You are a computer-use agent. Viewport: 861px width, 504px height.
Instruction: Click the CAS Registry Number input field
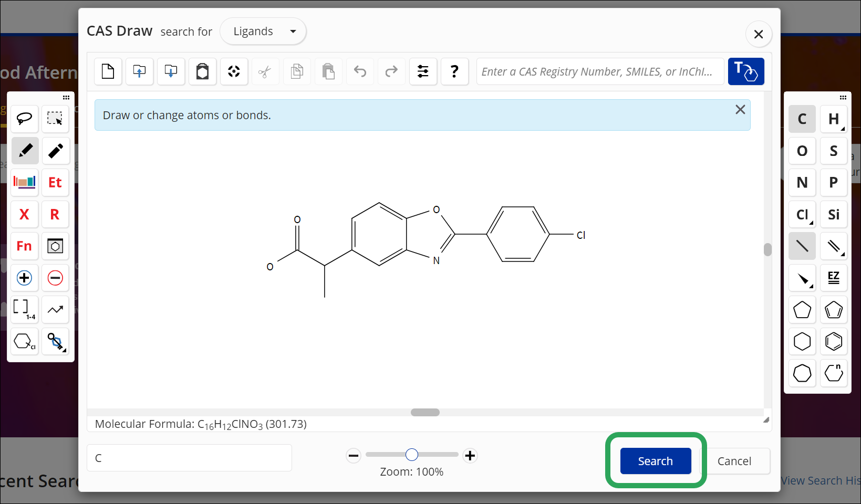[x=599, y=71]
